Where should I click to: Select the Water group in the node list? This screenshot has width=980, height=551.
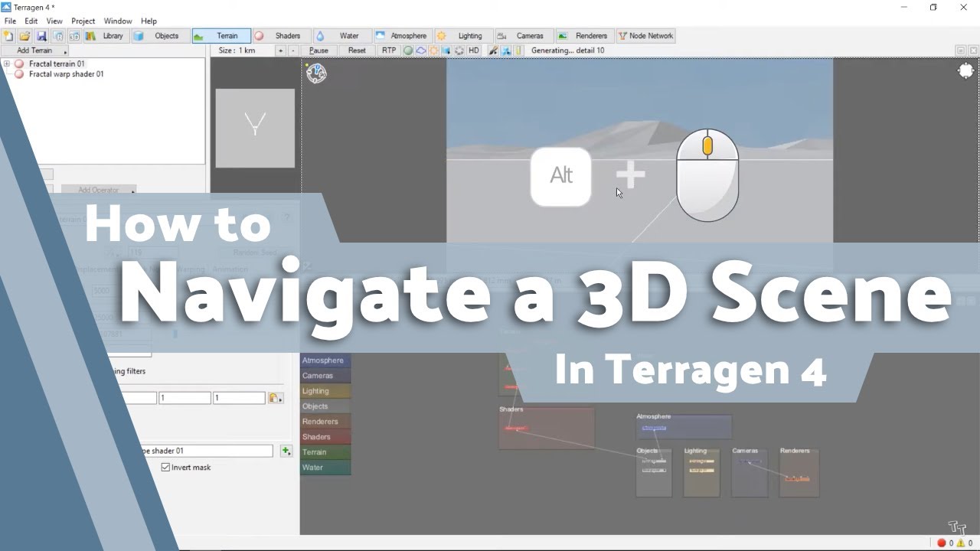pos(325,468)
